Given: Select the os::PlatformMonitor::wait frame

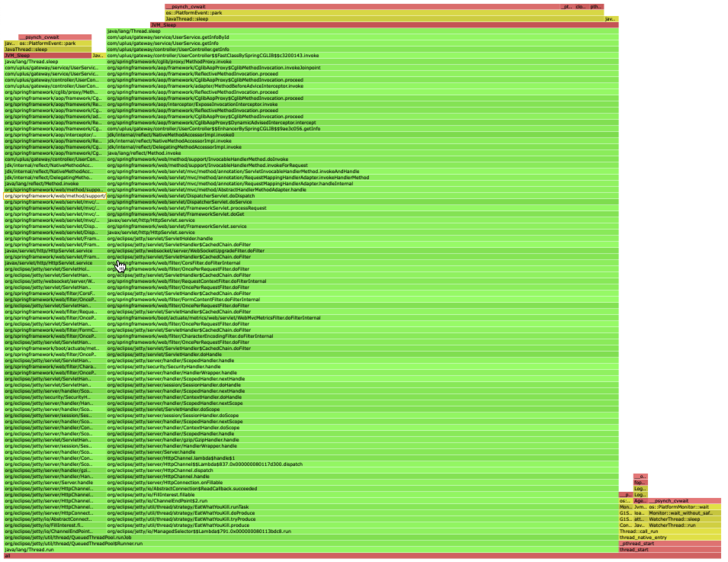Looking at the screenshot, I should [685, 507].
